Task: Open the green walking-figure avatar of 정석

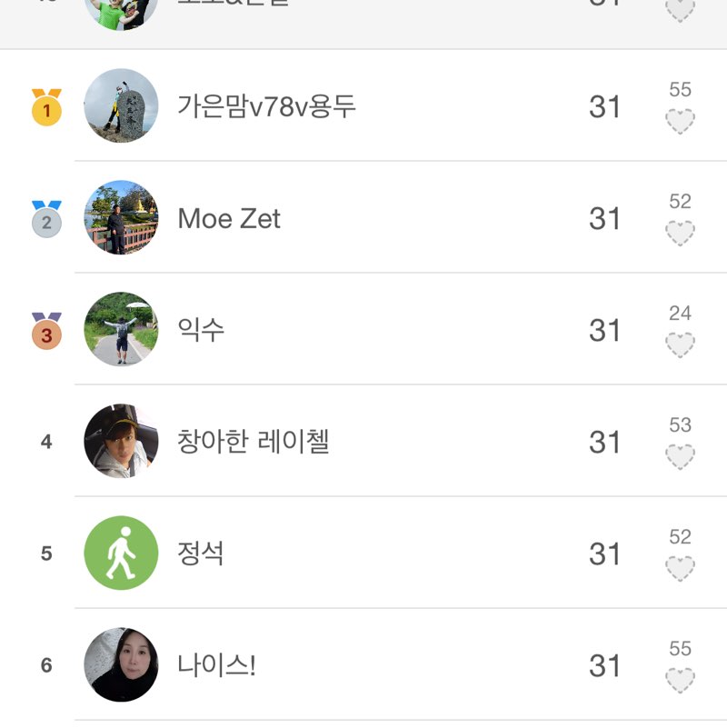Action: click(121, 553)
